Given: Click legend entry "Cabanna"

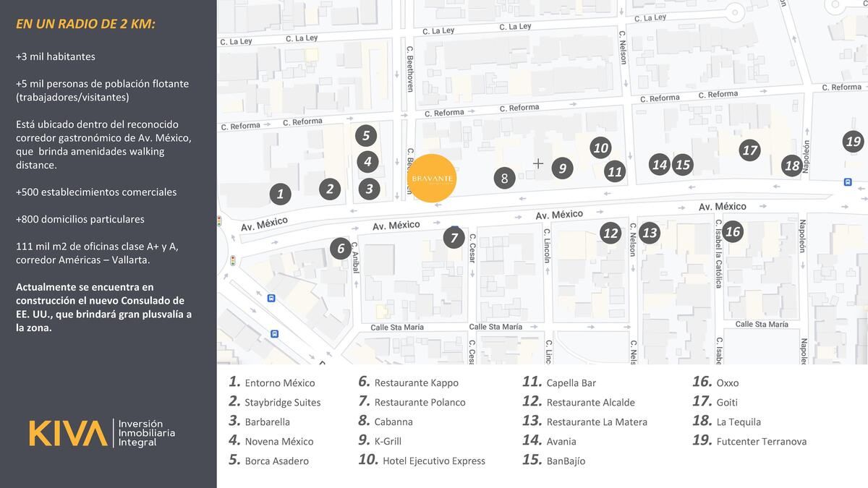Looking at the screenshot, I should 386,421.
